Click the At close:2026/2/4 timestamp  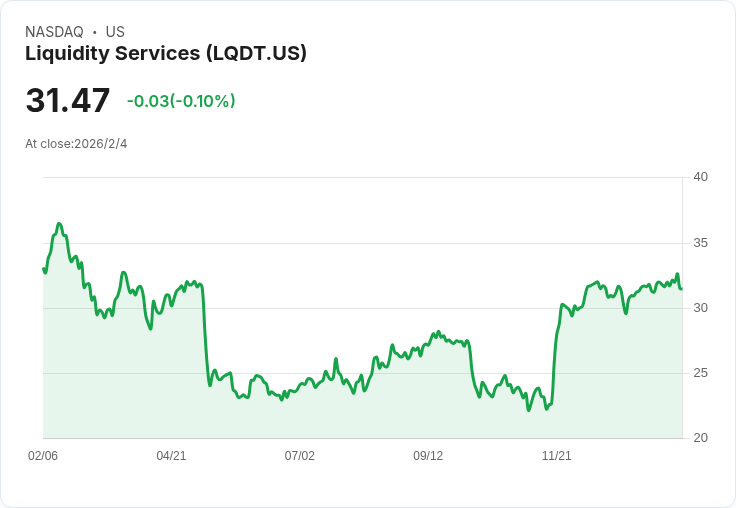coord(76,144)
